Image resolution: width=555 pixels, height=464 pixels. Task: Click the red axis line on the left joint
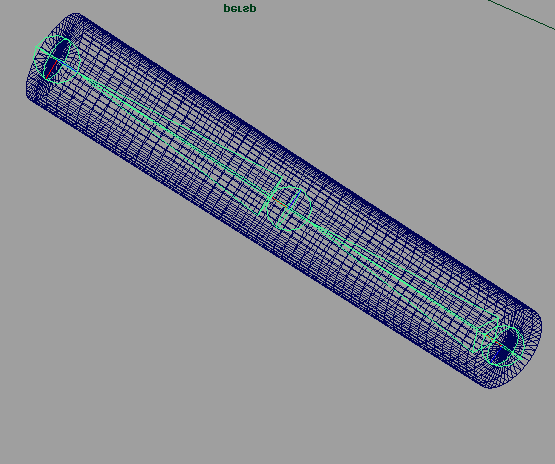coord(51,69)
